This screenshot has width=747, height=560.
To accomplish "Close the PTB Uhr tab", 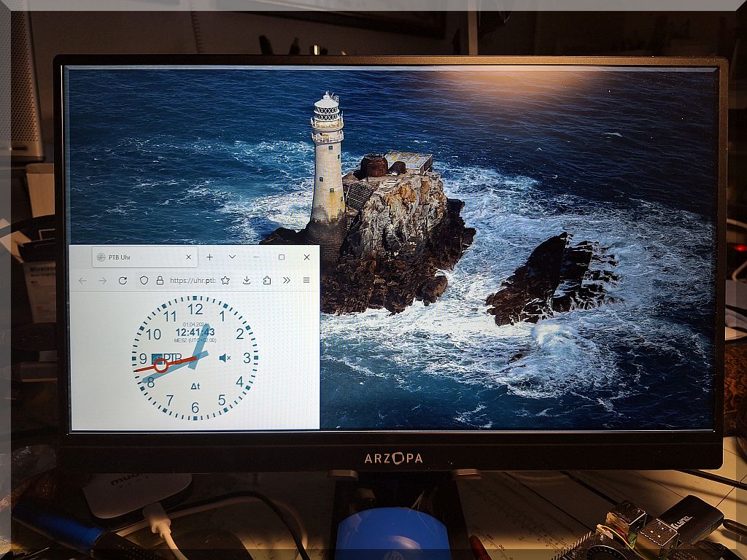I will coord(189,257).
